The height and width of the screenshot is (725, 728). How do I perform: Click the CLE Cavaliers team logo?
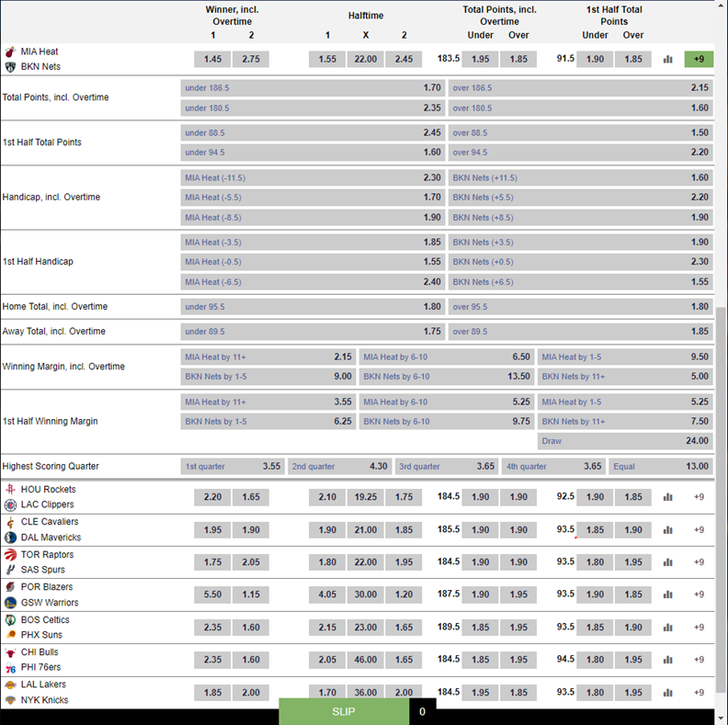point(10,522)
